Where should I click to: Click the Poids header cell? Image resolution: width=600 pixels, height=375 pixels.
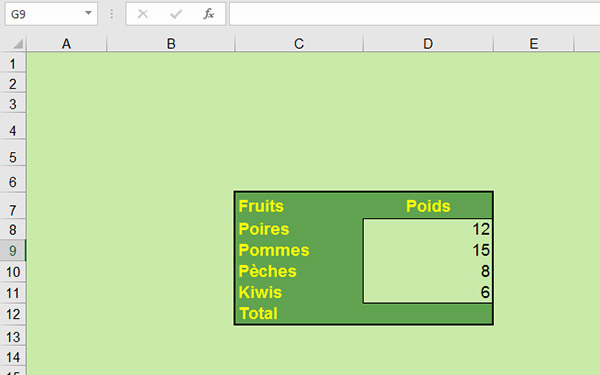[x=428, y=206]
